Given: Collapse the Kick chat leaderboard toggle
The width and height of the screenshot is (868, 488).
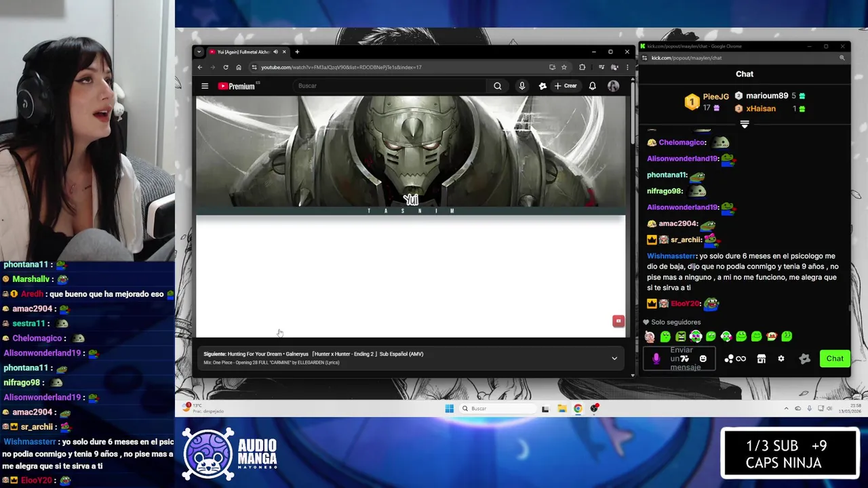Looking at the screenshot, I should (745, 125).
